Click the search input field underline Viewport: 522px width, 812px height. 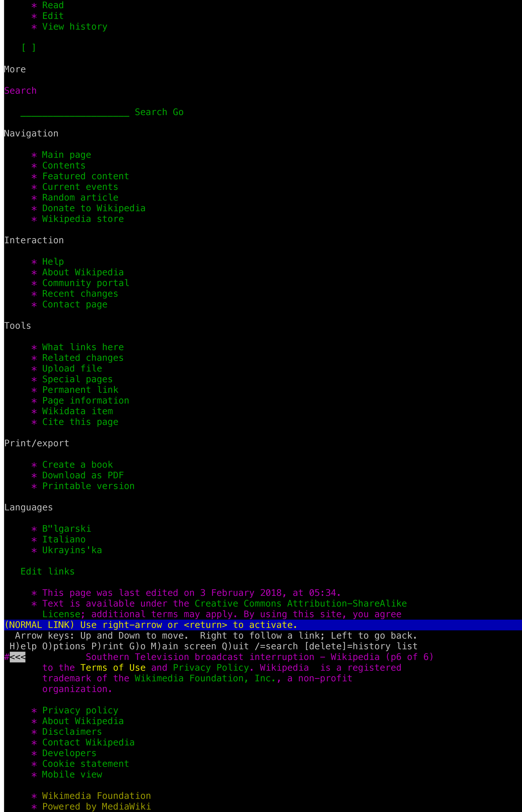pyautogui.click(x=74, y=112)
